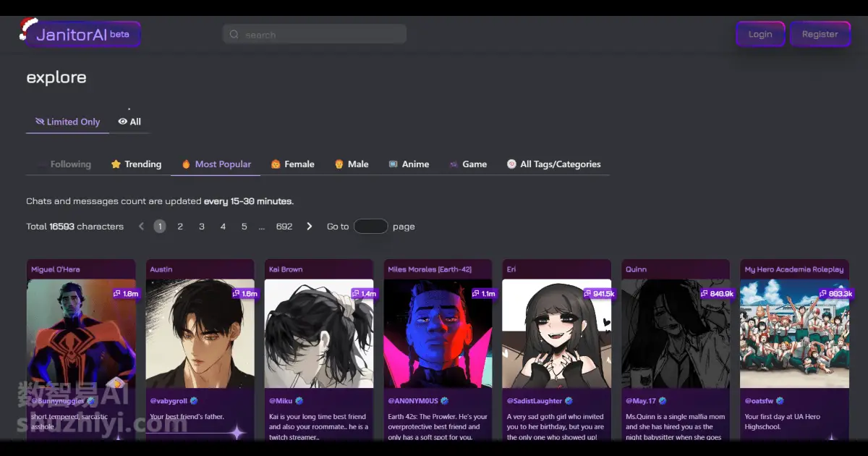
Task: Open creator @vabygroll profile
Action: [169, 401]
